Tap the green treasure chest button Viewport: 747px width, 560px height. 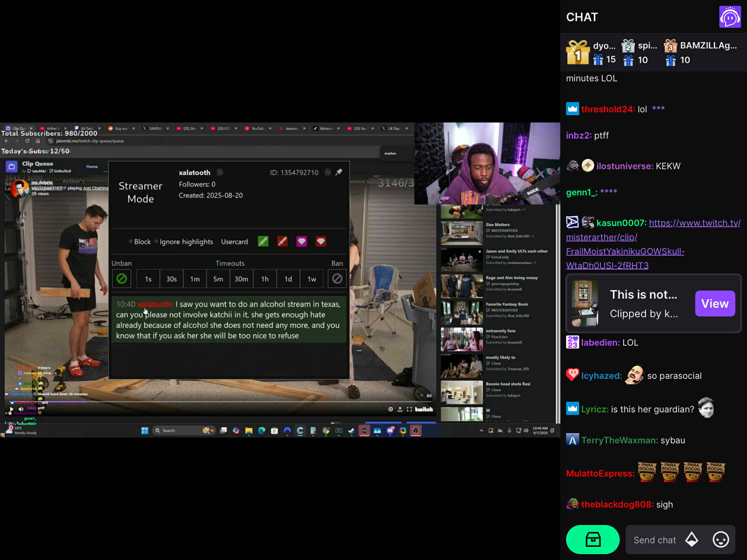592,539
